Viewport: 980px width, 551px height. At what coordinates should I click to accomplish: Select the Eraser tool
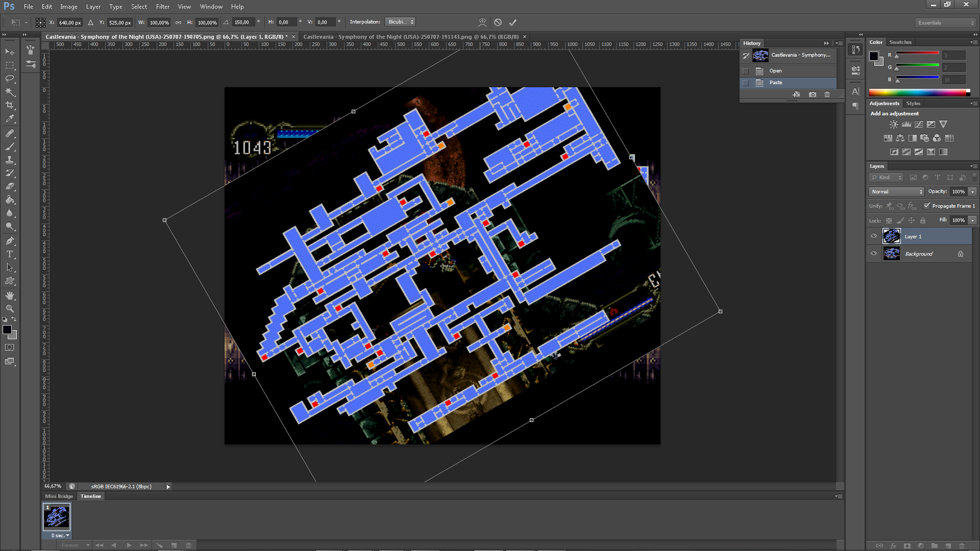[10, 186]
